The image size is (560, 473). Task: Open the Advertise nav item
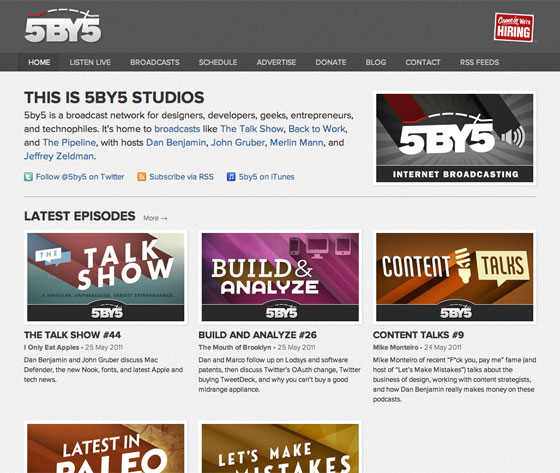pyautogui.click(x=276, y=62)
